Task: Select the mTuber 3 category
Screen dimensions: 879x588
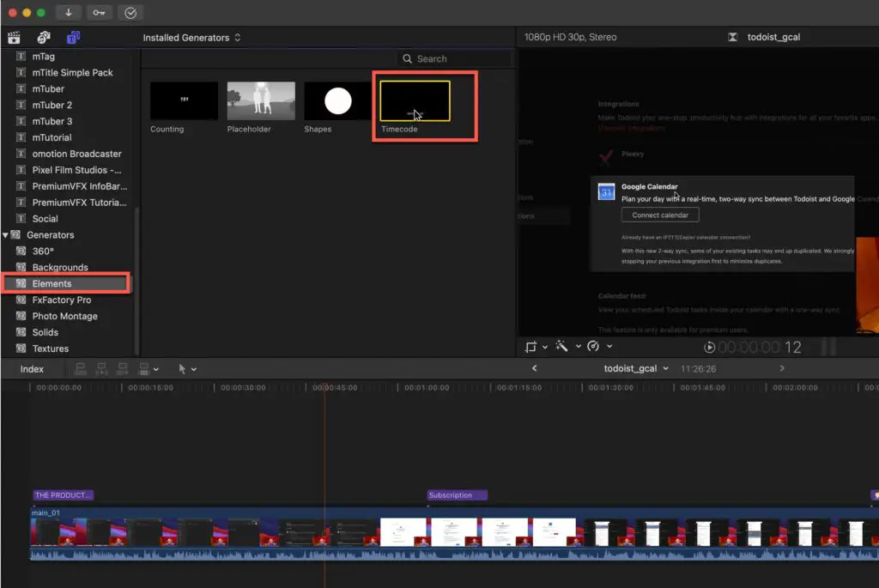Action: tap(52, 121)
